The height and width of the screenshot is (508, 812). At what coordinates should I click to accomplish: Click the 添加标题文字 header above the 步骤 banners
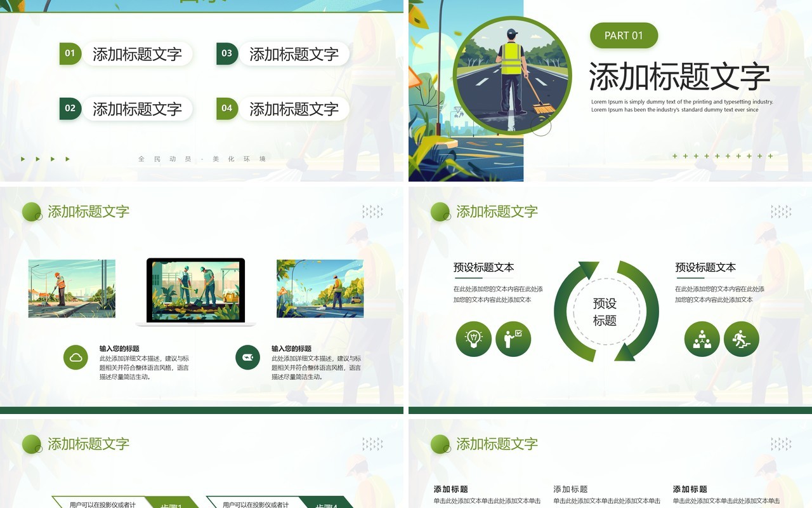tap(88, 444)
